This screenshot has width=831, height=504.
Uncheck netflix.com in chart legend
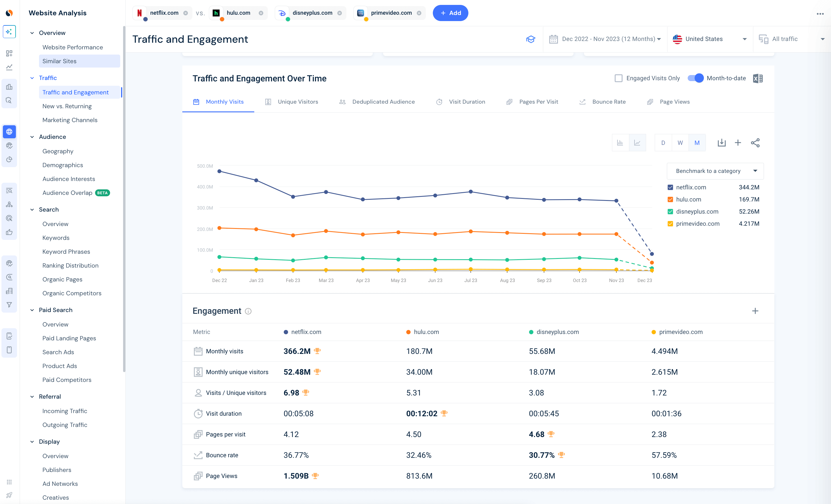pos(670,187)
